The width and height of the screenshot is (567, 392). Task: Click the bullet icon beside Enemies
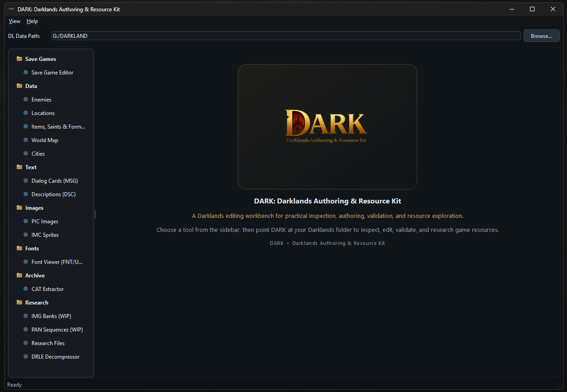tap(26, 100)
